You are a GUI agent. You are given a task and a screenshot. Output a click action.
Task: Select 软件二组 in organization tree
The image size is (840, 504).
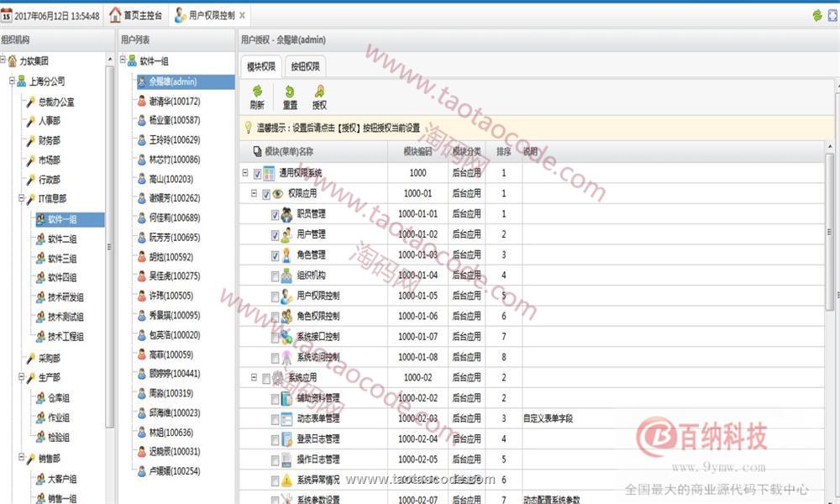tap(61, 239)
